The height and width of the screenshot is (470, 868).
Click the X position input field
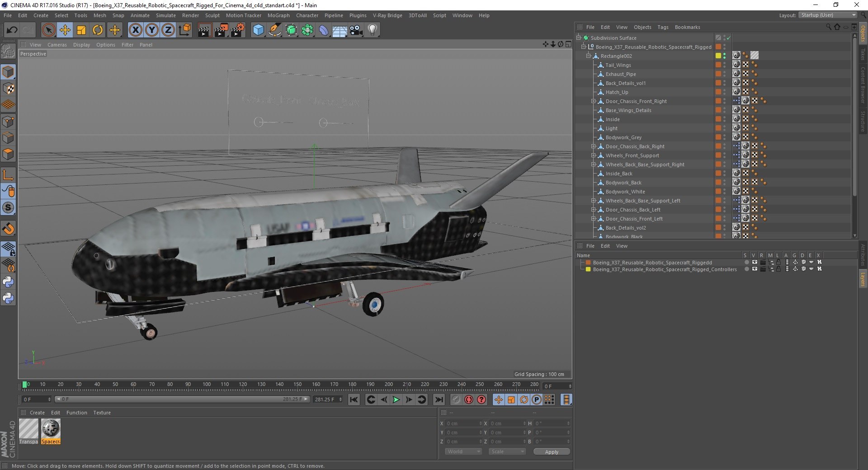463,423
